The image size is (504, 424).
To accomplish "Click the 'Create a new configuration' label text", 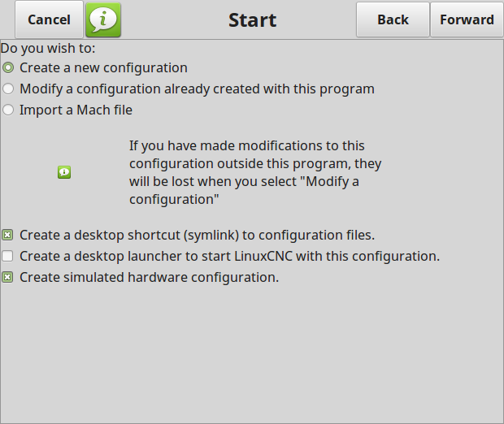I will [x=103, y=68].
